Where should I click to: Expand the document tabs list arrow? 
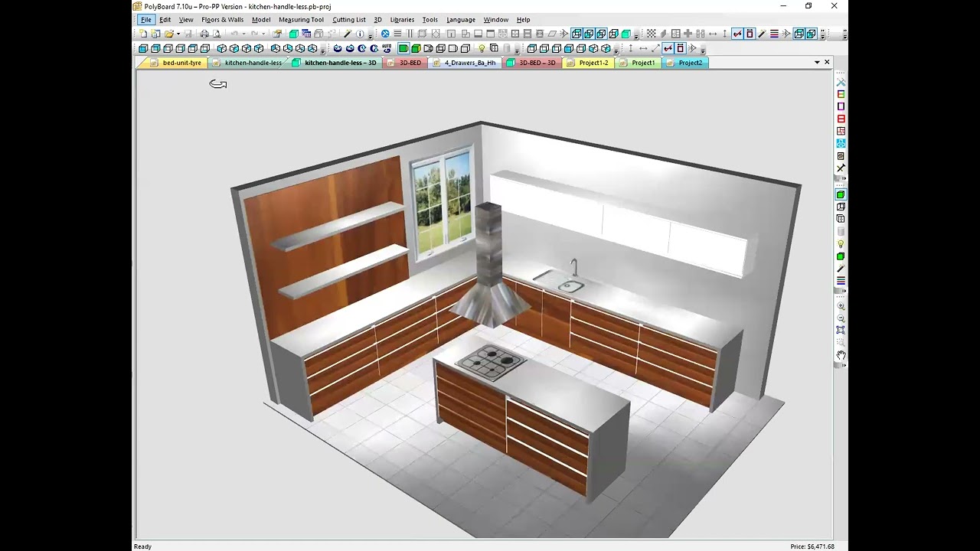(817, 62)
